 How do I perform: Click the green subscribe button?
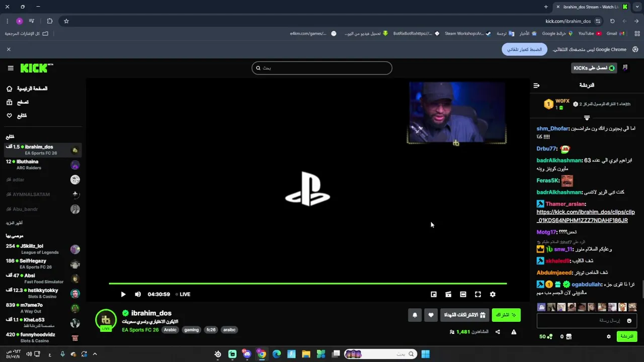pos(506,315)
